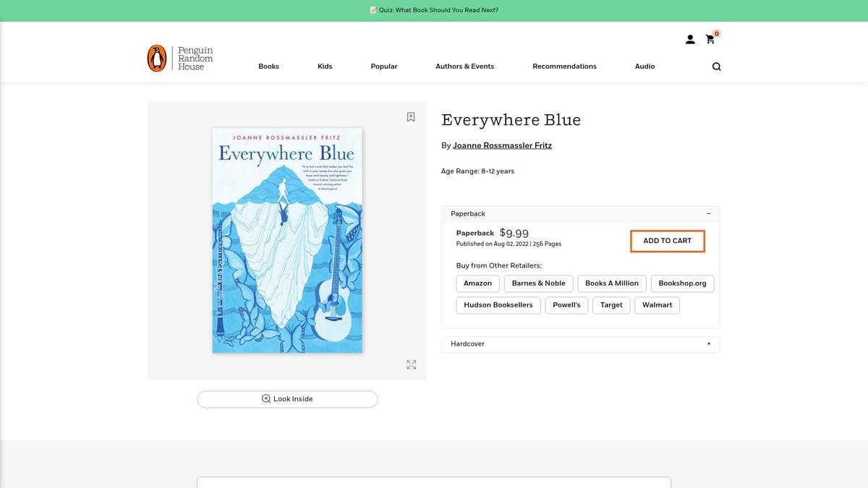Open the Authors & Events menu
The image size is (868, 488).
pos(464,67)
